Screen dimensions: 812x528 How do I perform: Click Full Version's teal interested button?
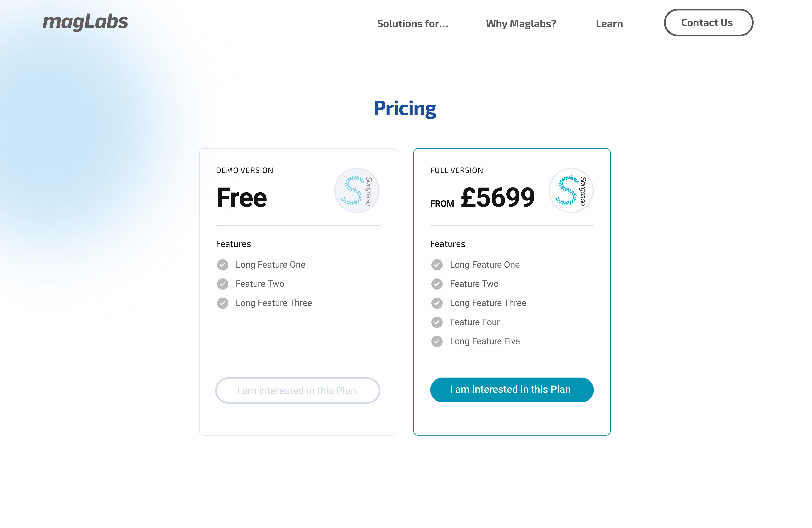tap(512, 390)
